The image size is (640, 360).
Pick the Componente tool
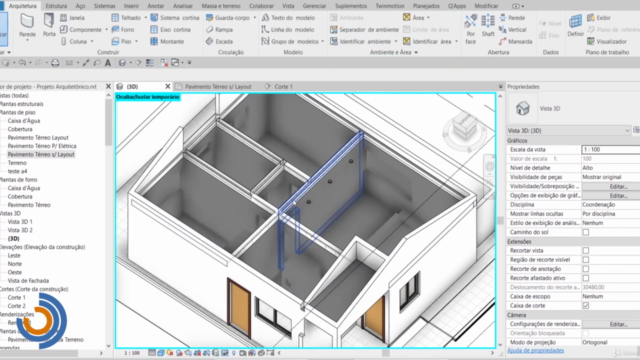[x=81, y=30]
